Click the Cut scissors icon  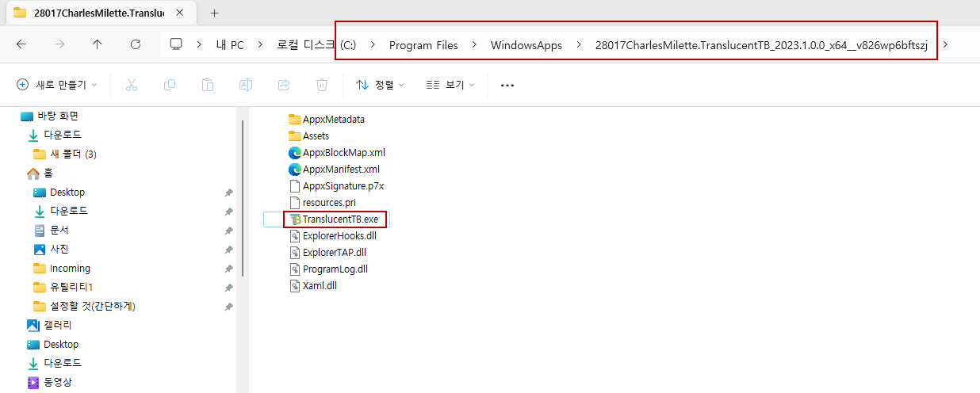tap(132, 85)
